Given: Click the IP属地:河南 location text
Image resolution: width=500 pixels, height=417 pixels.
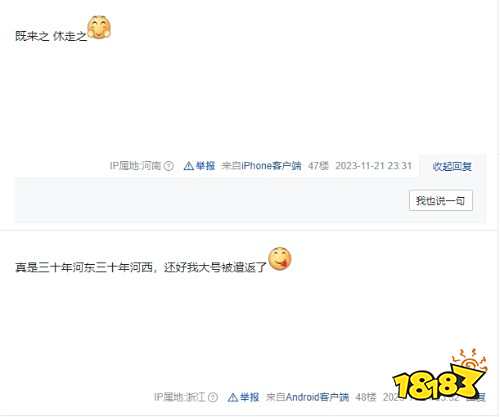Looking at the screenshot, I should (x=136, y=166).
